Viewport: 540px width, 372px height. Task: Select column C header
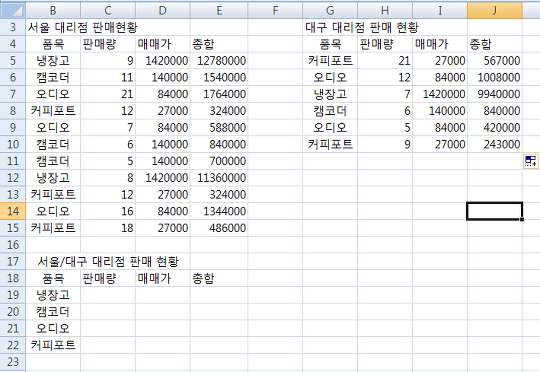(108, 10)
